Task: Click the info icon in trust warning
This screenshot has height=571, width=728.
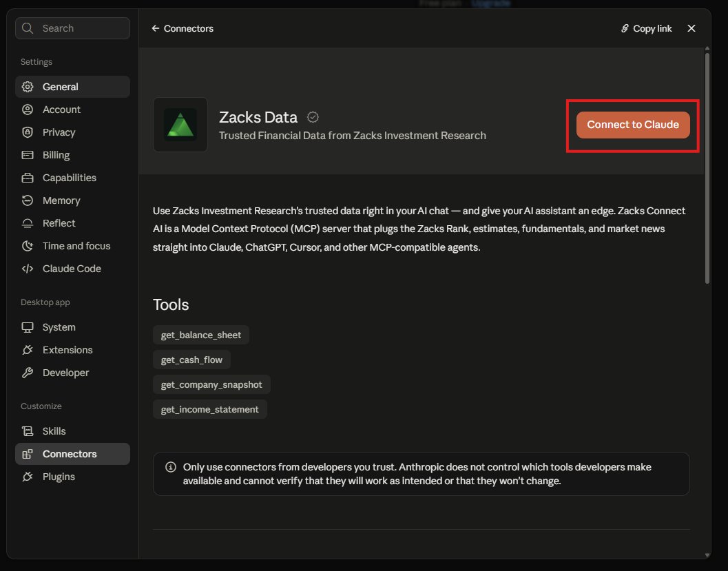Action: [171, 467]
